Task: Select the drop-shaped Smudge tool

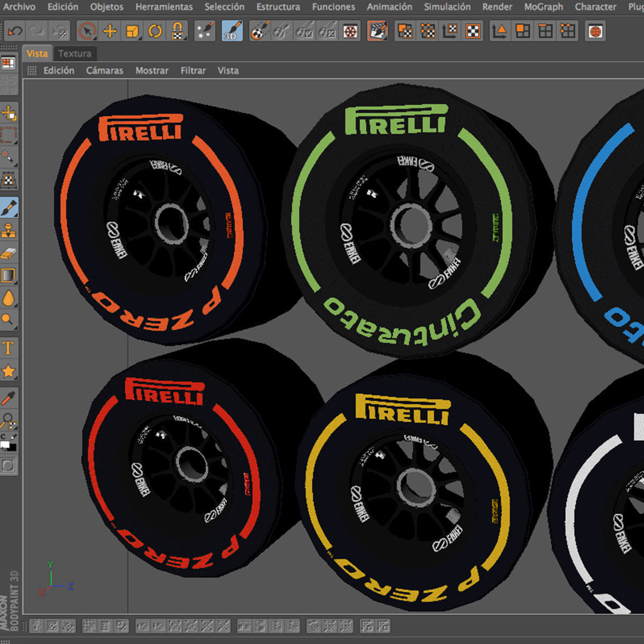Action: [9, 298]
